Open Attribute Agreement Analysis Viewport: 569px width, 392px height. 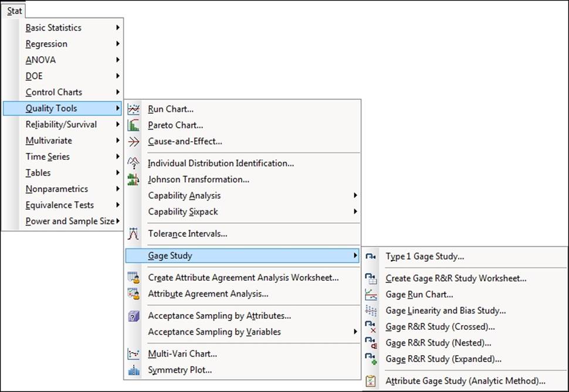[x=208, y=294]
